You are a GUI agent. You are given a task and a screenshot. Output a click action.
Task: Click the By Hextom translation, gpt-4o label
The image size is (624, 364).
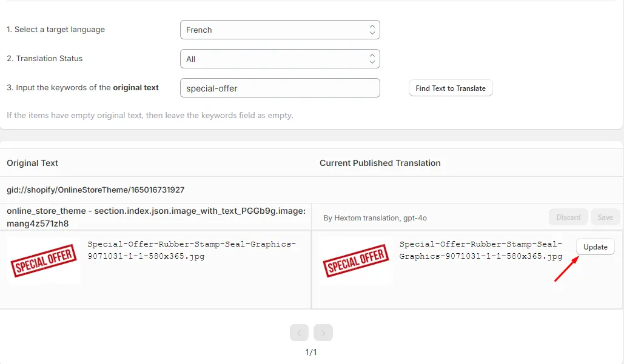(x=375, y=218)
